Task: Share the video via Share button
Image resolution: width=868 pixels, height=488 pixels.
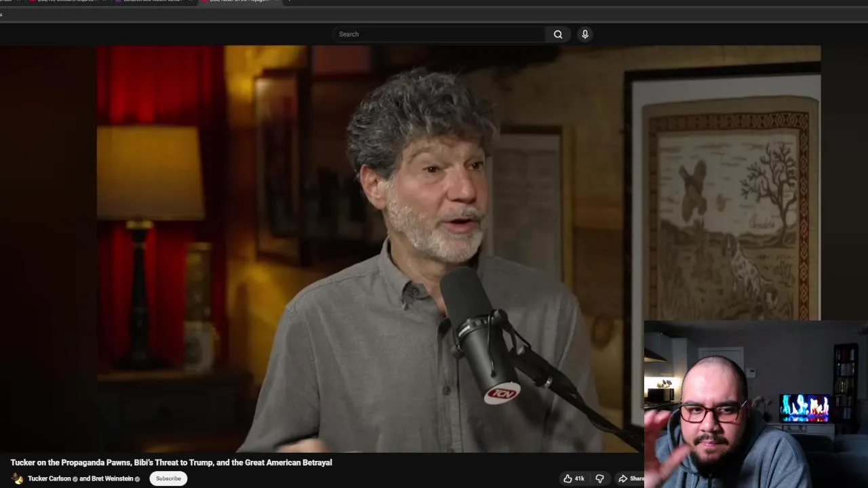Action: (631, 479)
